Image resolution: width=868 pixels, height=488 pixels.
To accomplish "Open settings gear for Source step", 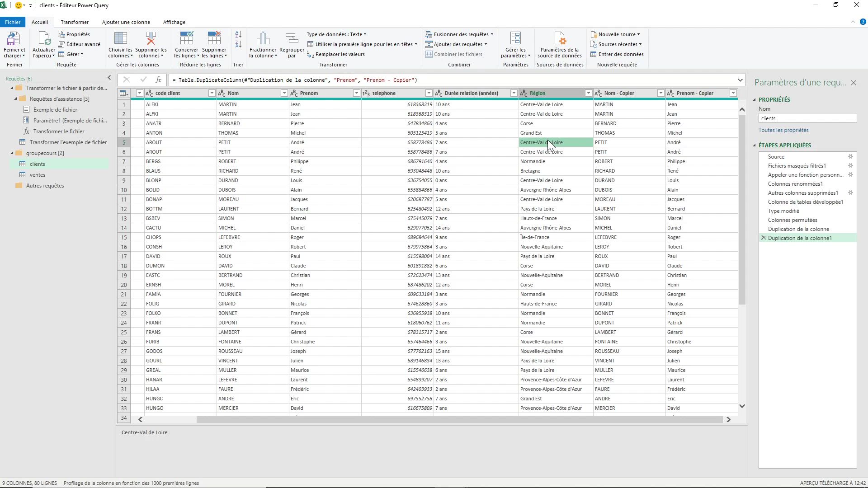I will 850,157.
